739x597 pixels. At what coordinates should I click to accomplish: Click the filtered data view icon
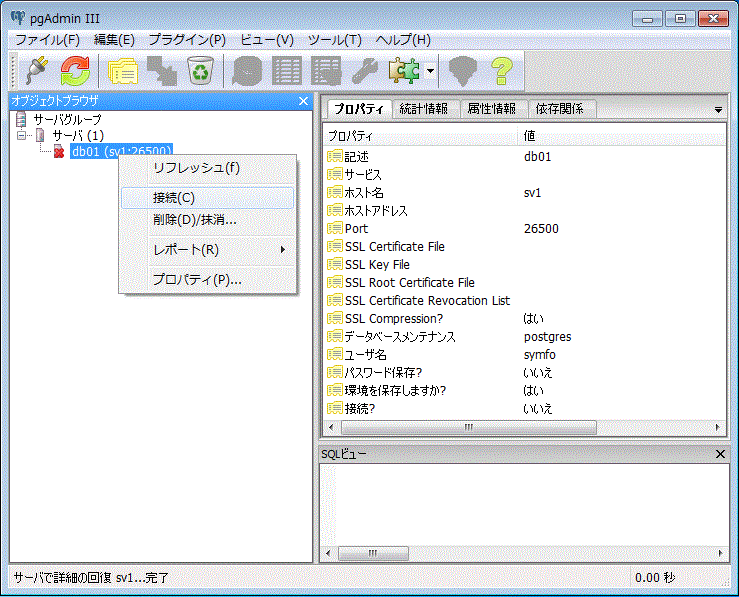[x=326, y=71]
